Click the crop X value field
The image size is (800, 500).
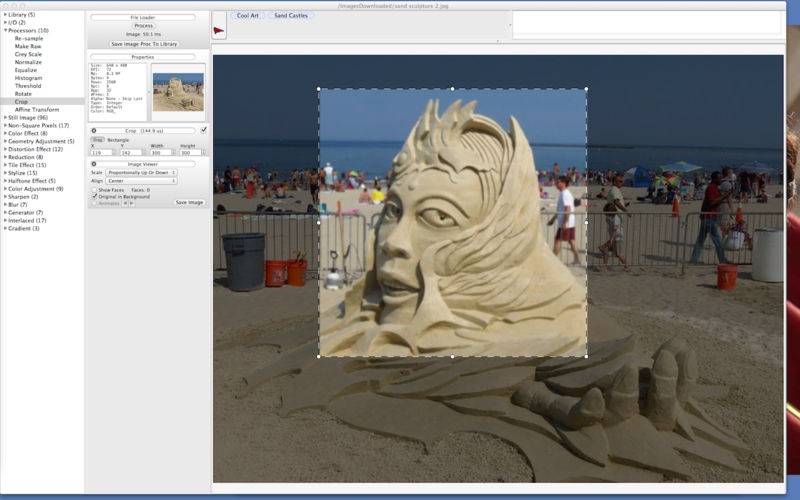(101, 153)
